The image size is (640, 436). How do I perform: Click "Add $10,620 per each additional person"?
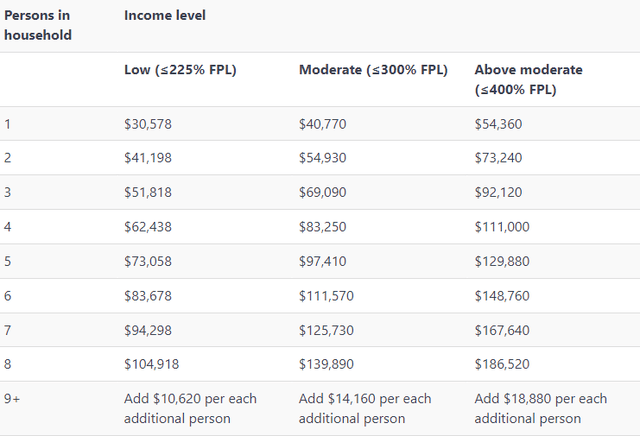[x=190, y=408]
